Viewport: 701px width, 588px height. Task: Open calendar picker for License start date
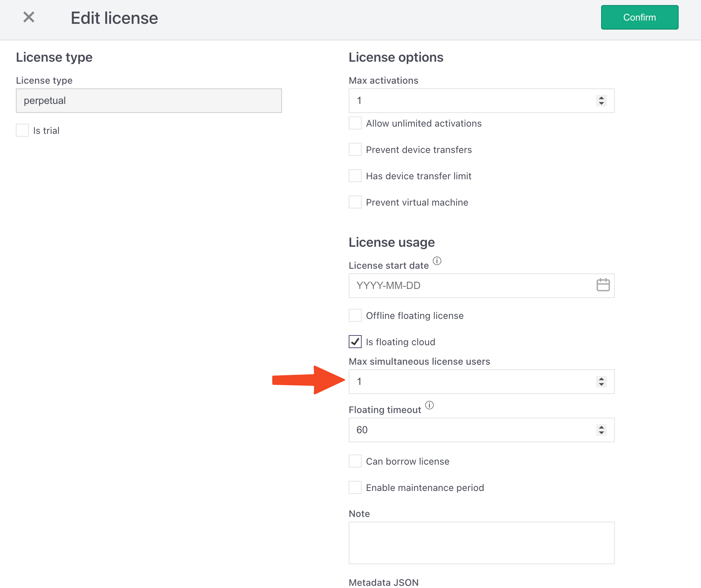click(603, 285)
